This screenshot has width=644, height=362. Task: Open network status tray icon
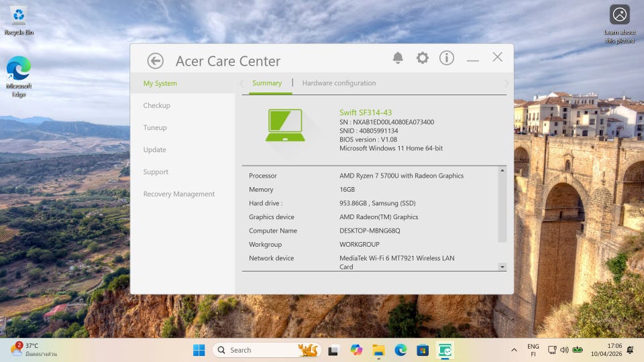pyautogui.click(x=552, y=350)
